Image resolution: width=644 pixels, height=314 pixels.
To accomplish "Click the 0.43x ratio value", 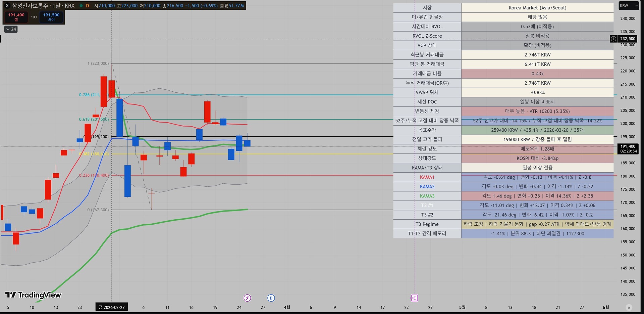I will point(537,74).
